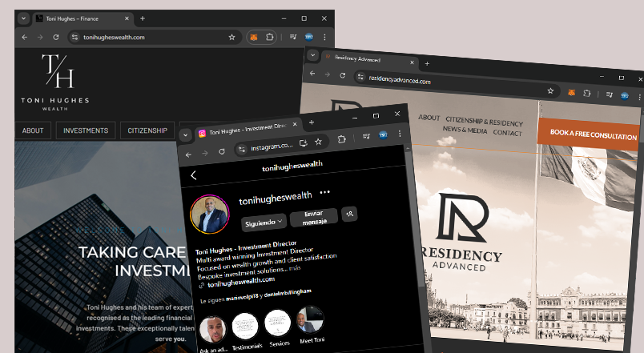644x353 pixels.
Task: Select the INVESTMENTS menu on Toni Hughes site
Action: [86, 130]
